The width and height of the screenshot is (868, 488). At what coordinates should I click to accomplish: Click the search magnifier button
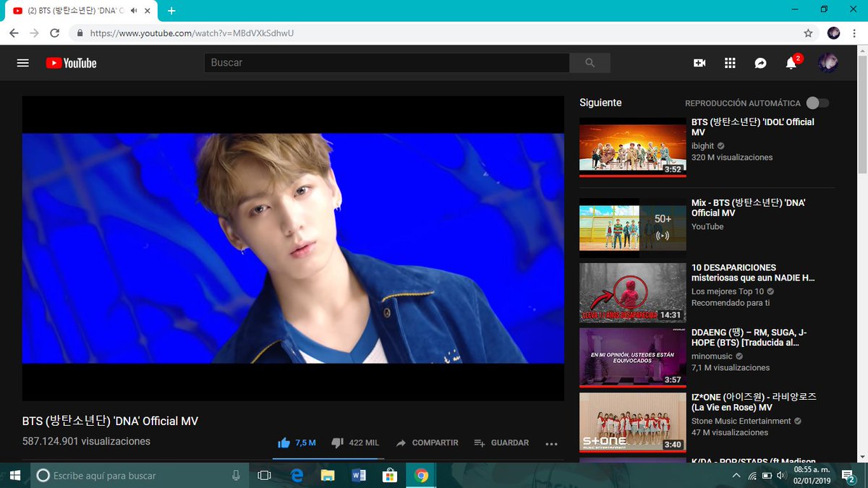coord(590,63)
